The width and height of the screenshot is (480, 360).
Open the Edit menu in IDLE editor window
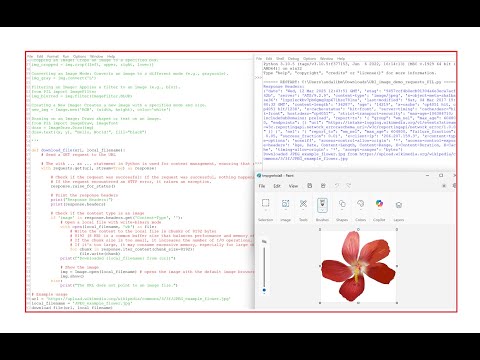[40, 57]
